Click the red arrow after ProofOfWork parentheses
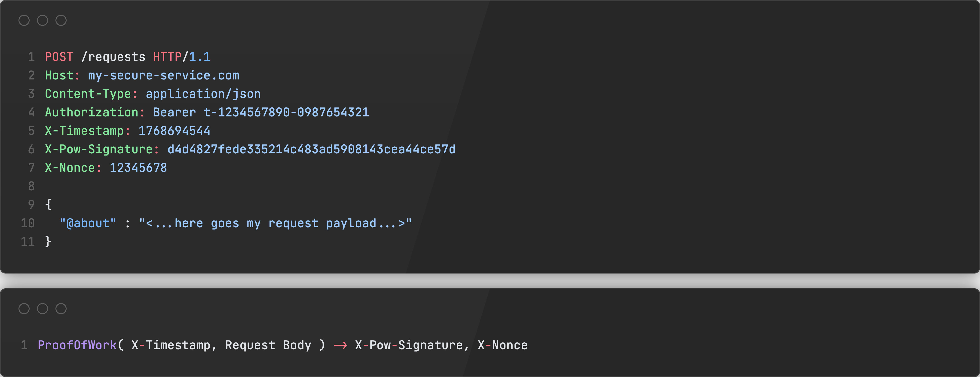This screenshot has height=377, width=980. (x=340, y=345)
